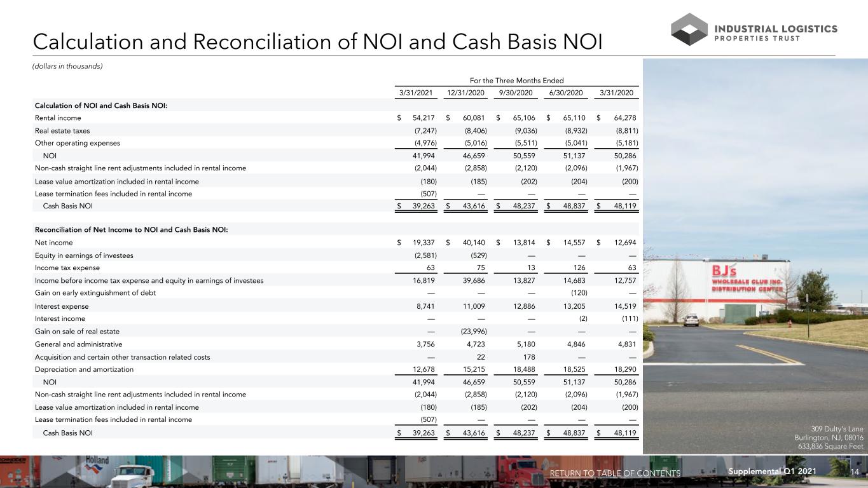Select the 6/30/2020 column header
This screenshot has height=488, width=868.
[x=564, y=92]
